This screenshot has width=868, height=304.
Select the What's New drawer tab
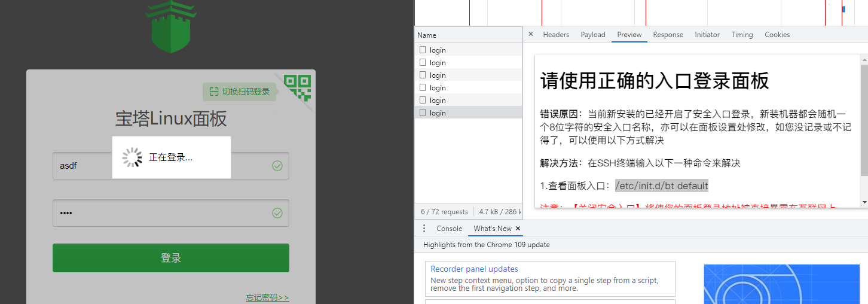point(493,229)
